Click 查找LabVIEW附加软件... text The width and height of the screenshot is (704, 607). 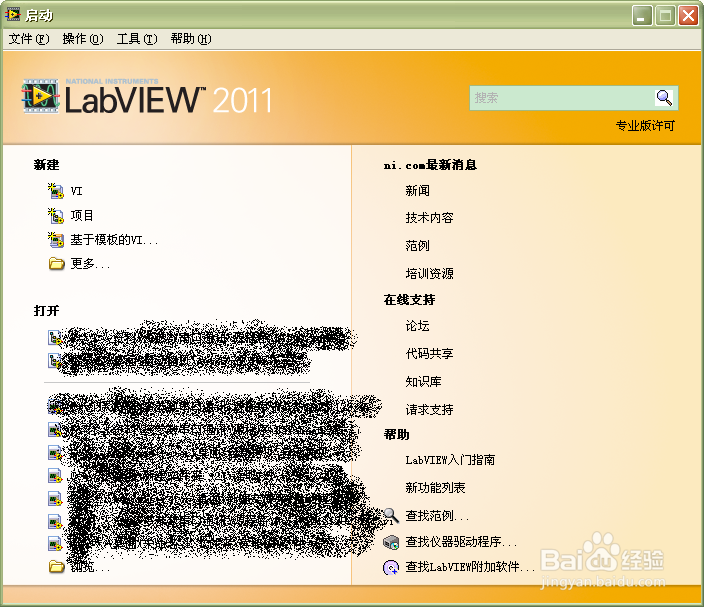[x=470, y=567]
